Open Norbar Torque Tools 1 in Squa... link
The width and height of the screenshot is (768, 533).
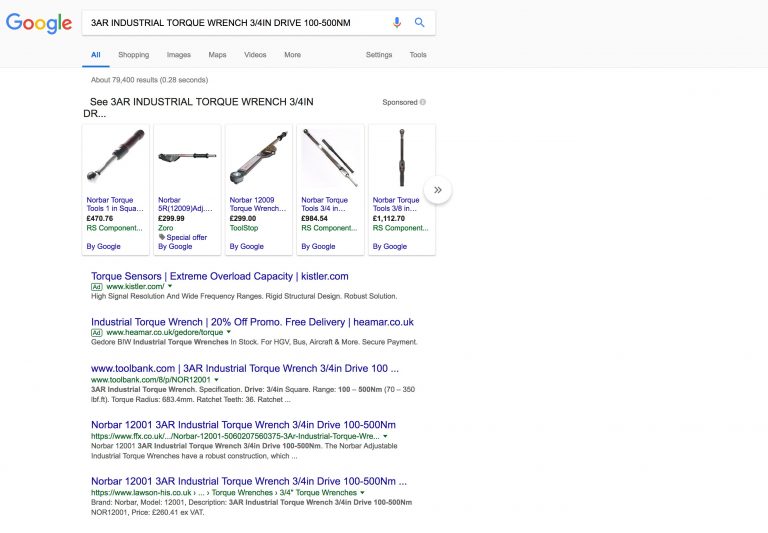[115, 204]
